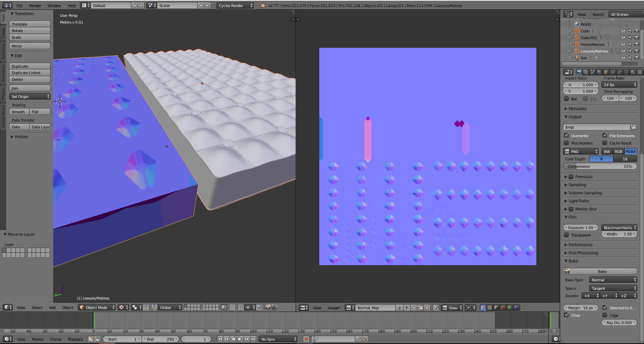Jump to timeline start frame
The height and width of the screenshot is (344, 644).
pyautogui.click(x=220, y=339)
